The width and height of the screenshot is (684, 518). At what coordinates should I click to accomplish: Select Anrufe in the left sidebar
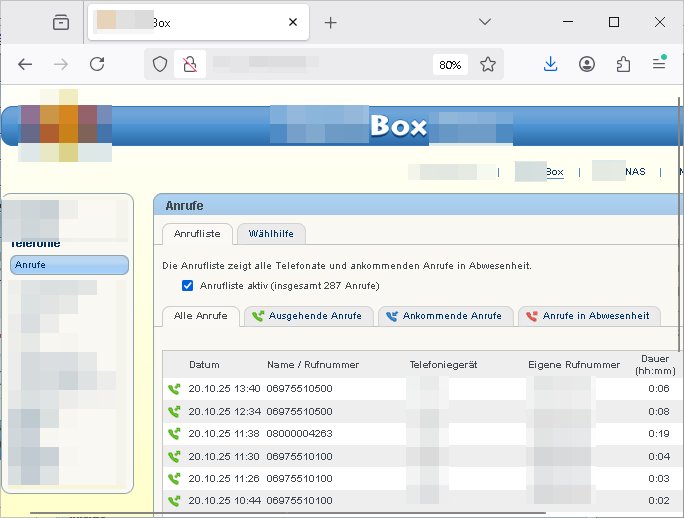pyautogui.click(x=69, y=265)
